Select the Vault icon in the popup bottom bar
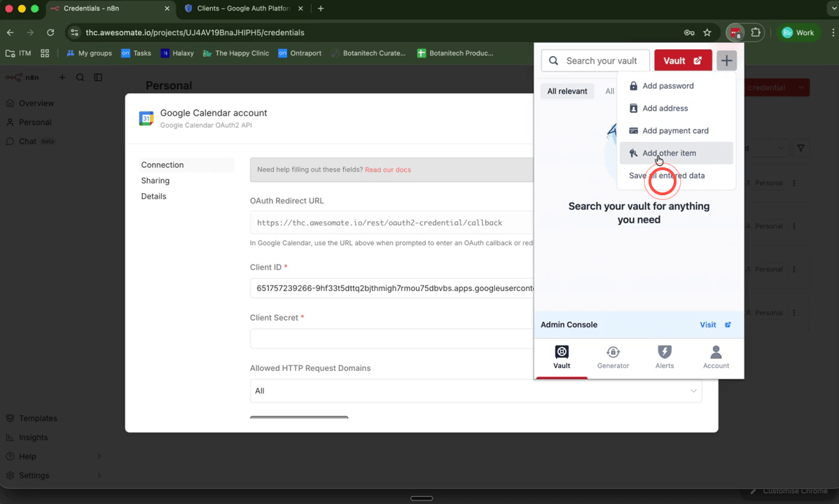This screenshot has width=839, height=504. tap(561, 357)
